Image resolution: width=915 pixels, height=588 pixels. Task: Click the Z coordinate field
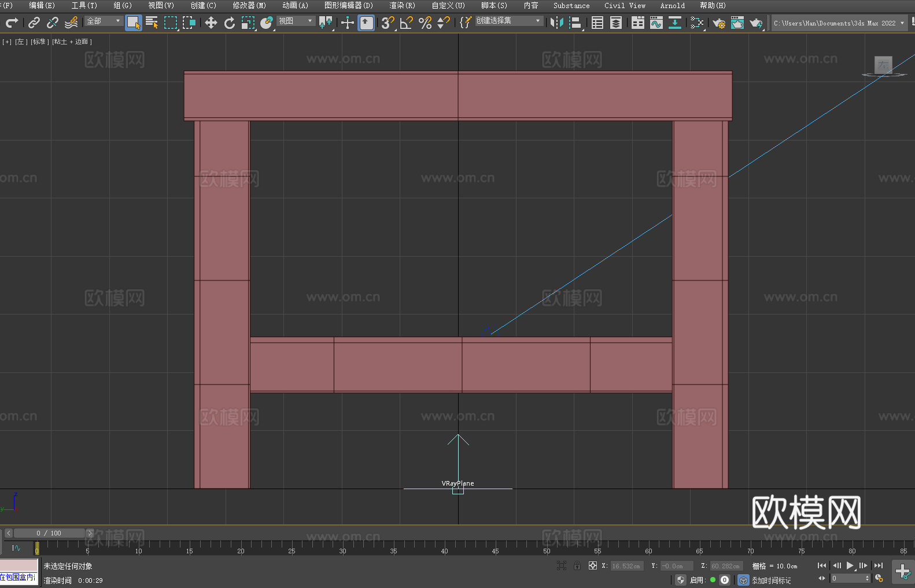726,566
